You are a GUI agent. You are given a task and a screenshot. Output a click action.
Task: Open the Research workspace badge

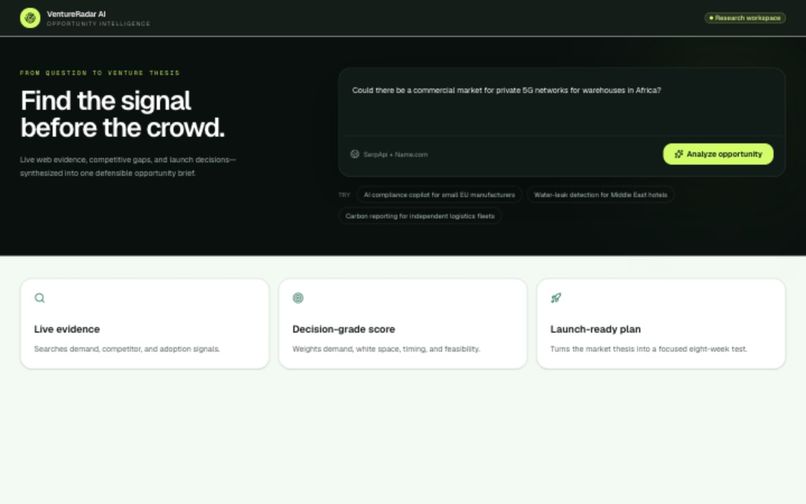[745, 18]
